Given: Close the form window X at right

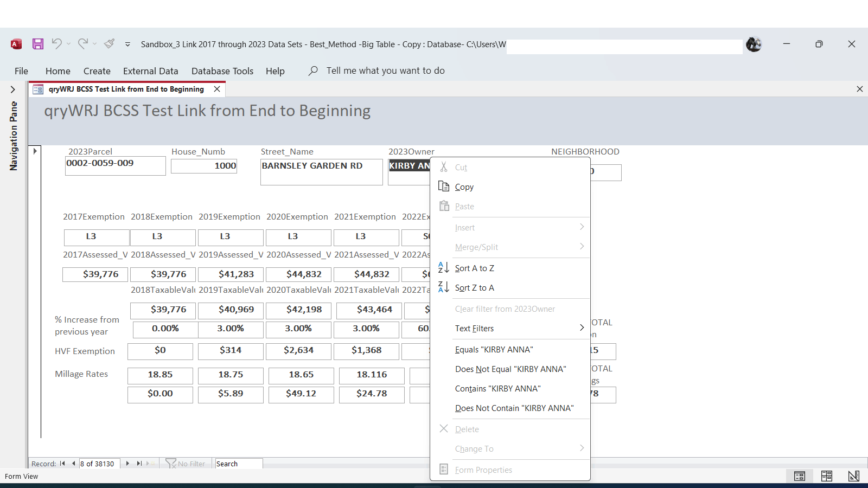Looking at the screenshot, I should click(x=860, y=89).
